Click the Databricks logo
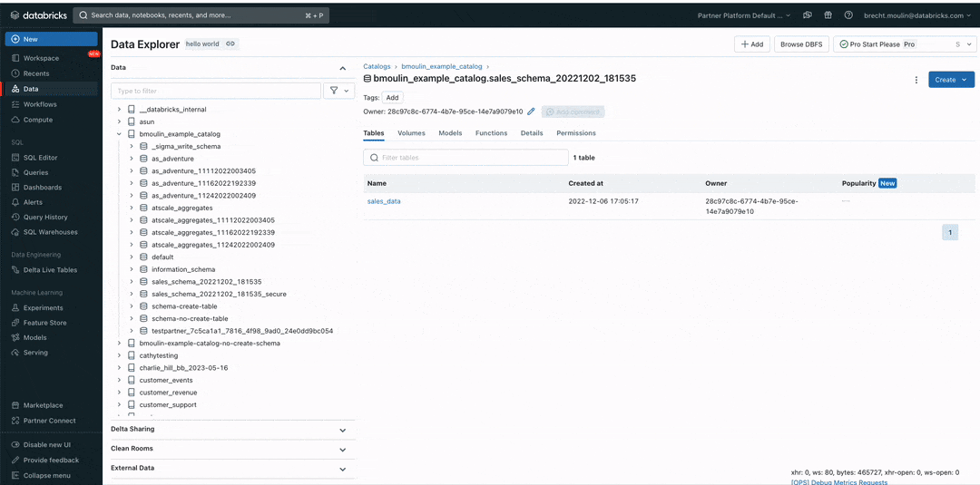Viewport: 980px width, 485px height. pos(38,15)
